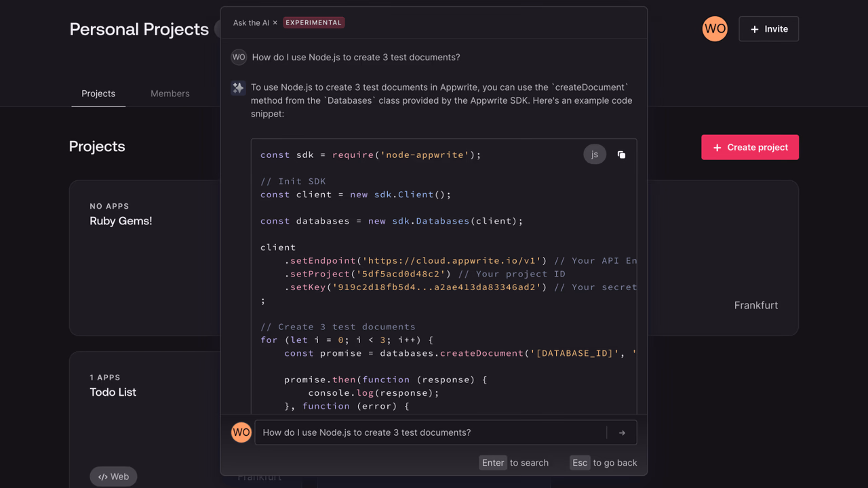Click the Frankfurt region label
The image size is (868, 488).
pos(756,305)
